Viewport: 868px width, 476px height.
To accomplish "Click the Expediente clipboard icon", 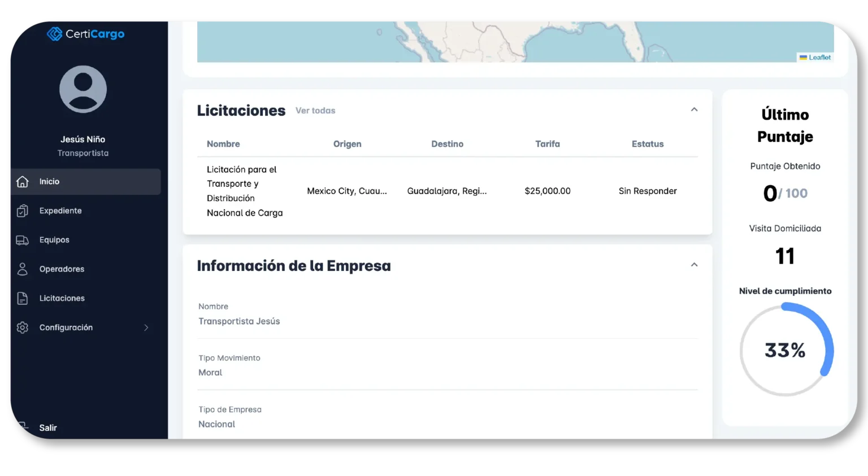I will pyautogui.click(x=23, y=211).
